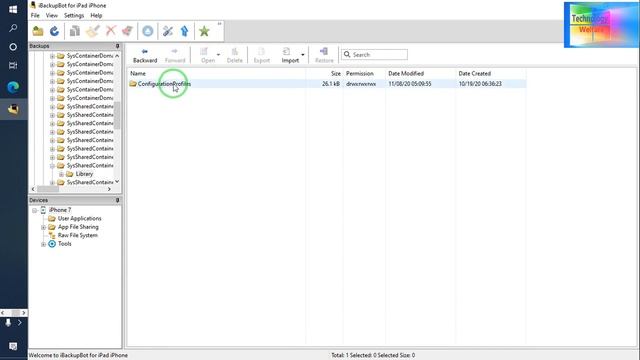Click the blue refresh arrow toolbar icon
The width and height of the screenshot is (640, 360).
pos(54,31)
